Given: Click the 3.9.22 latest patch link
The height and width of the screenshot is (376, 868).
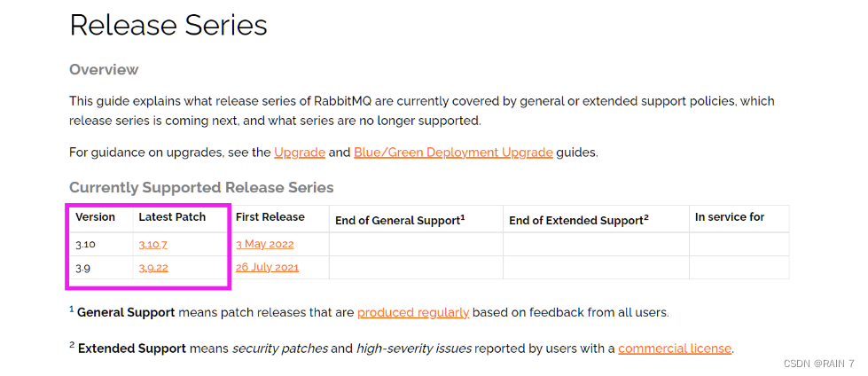Looking at the screenshot, I should (x=153, y=267).
